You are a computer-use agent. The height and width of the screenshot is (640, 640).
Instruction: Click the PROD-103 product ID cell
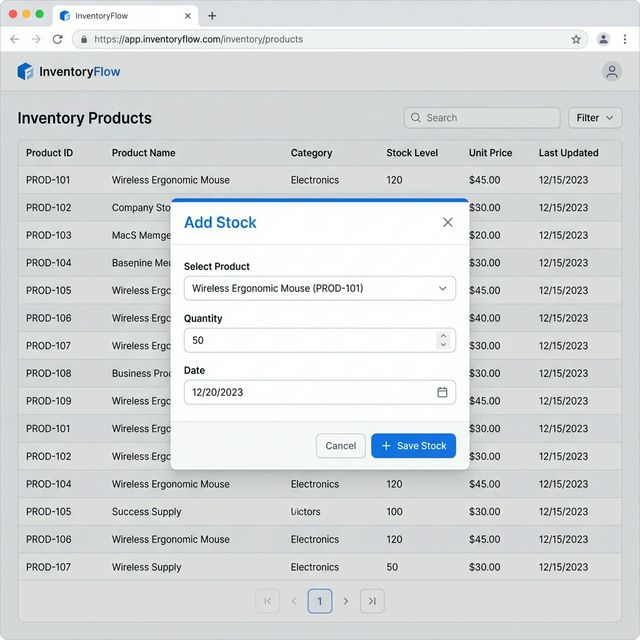point(49,235)
